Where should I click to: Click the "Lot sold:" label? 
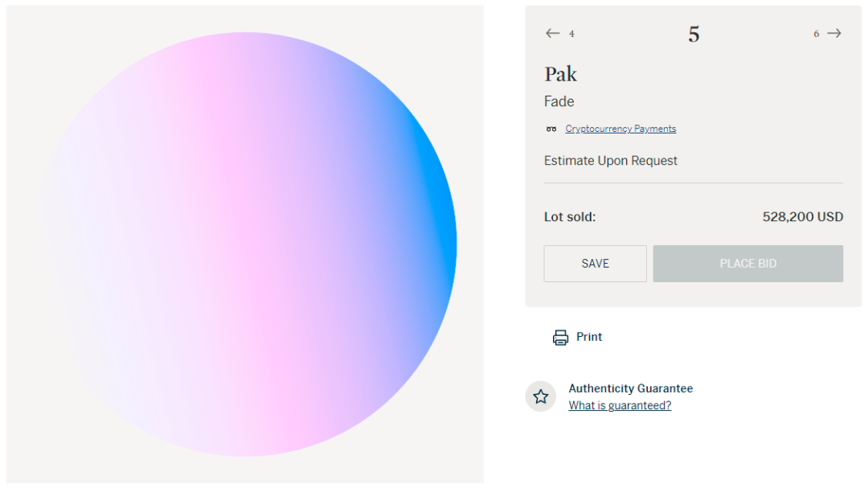(570, 217)
